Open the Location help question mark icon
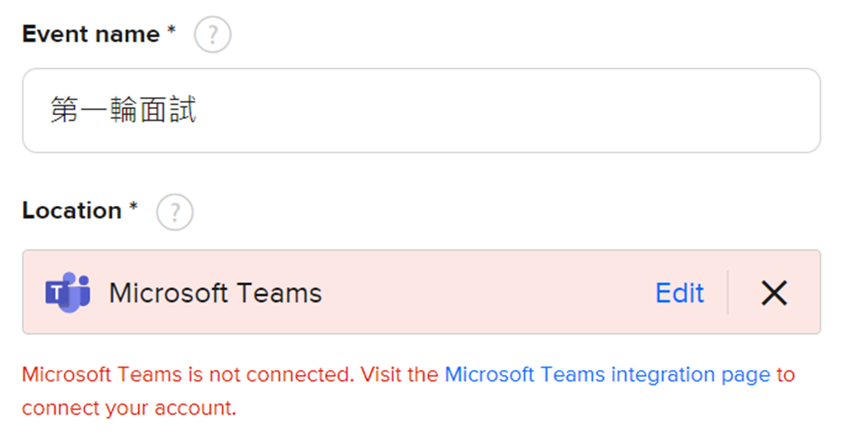The height and width of the screenshot is (437, 868). (174, 212)
